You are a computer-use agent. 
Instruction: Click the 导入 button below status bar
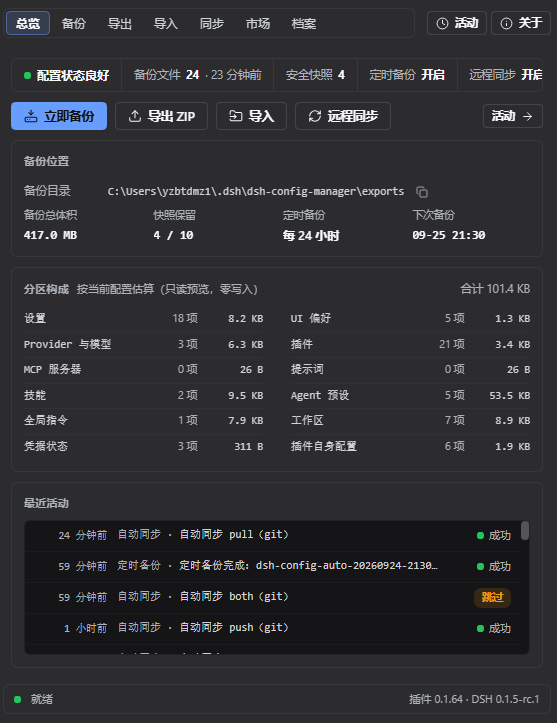pyautogui.click(x=251, y=116)
